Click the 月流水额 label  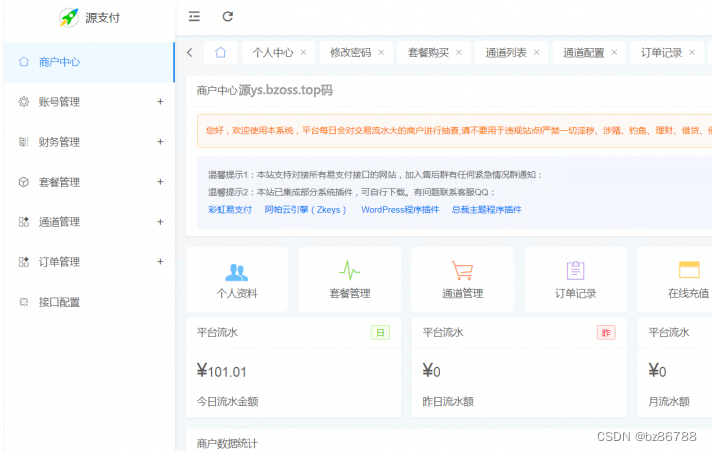point(669,401)
